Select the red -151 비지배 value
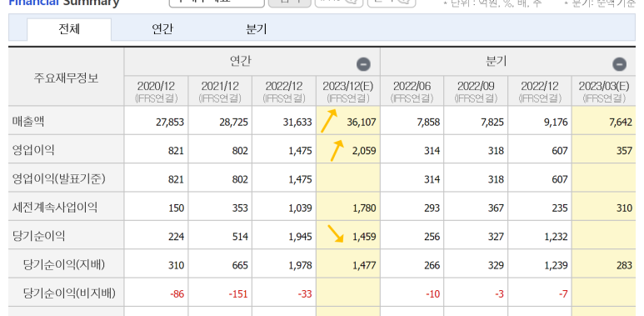The height and width of the screenshot is (316, 644). (x=238, y=294)
